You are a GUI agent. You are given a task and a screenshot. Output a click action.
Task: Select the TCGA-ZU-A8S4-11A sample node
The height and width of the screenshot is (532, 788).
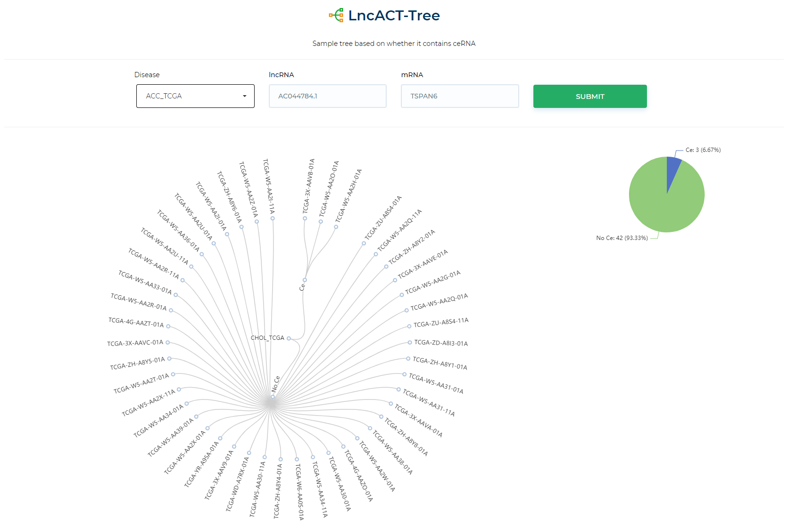409,326
